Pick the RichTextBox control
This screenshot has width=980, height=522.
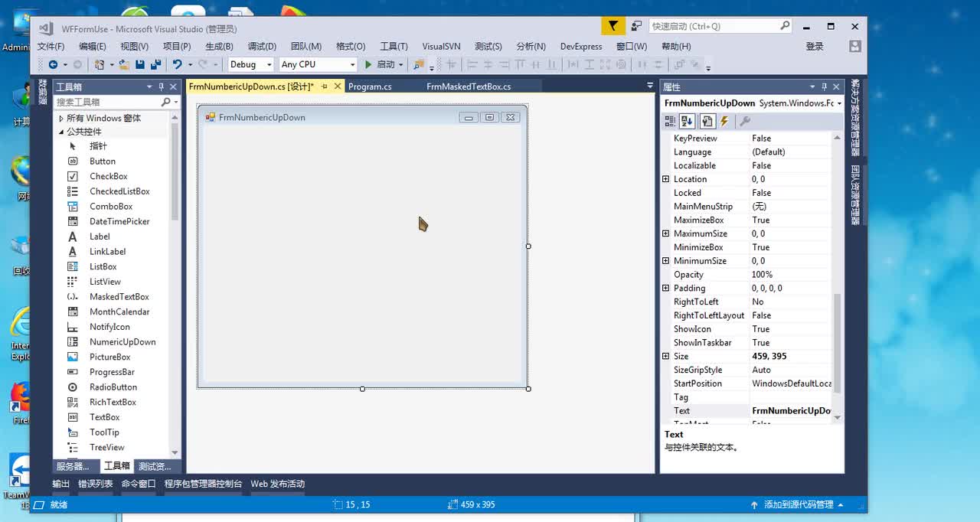pyautogui.click(x=113, y=402)
